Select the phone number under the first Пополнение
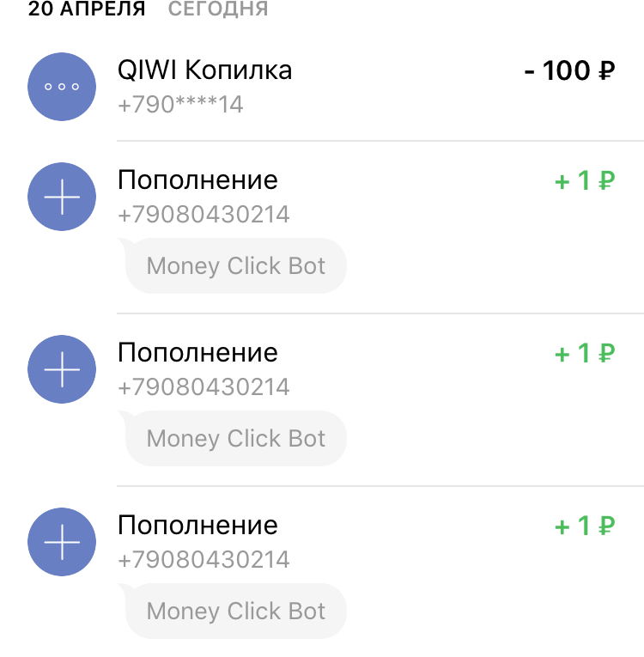 [x=204, y=215]
